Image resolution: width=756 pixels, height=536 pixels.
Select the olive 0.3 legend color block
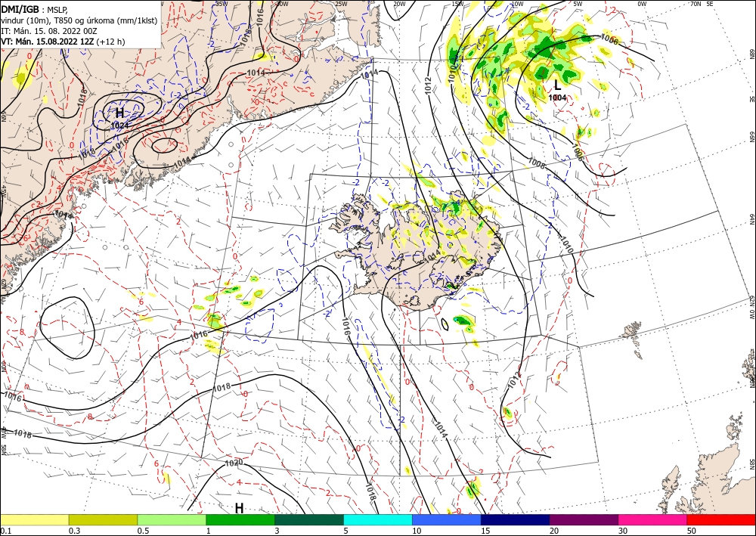[x=103, y=519]
